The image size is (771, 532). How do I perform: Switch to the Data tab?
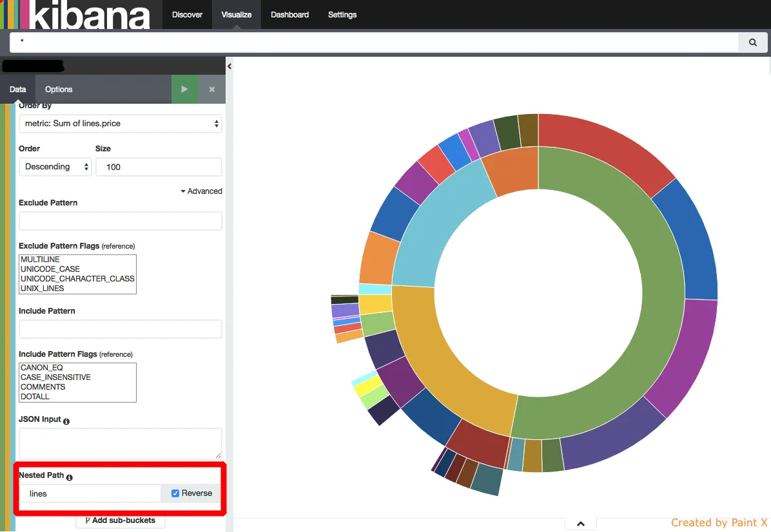17,90
